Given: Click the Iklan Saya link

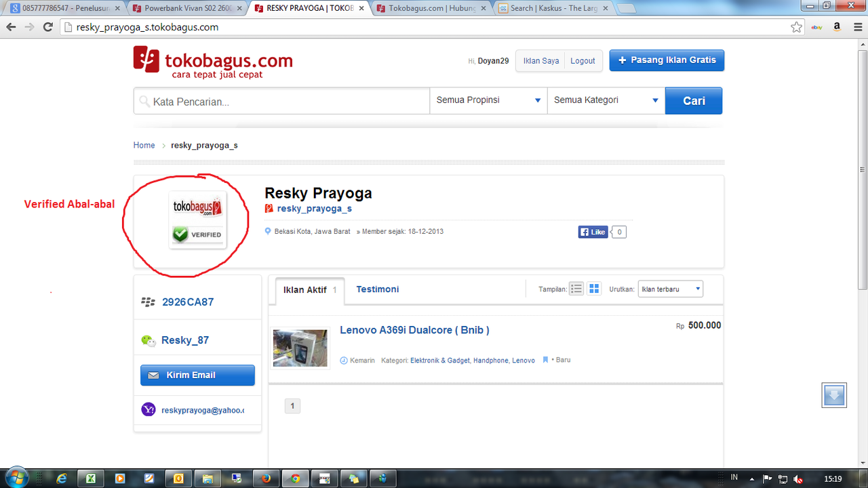Looking at the screenshot, I should click(541, 61).
